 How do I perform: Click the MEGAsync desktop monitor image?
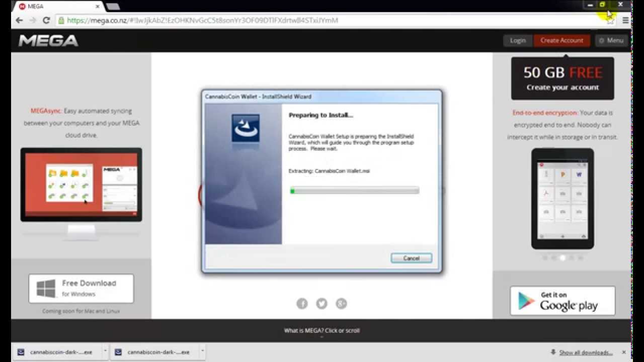[x=81, y=194]
